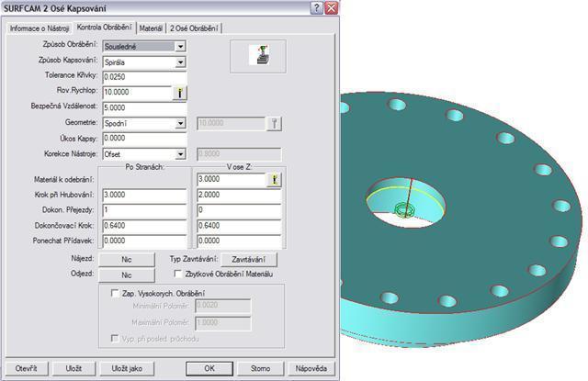Click the pick icon beside Geometrie value
Image resolution: width=588 pixels, height=381 pixels.
tap(274, 123)
